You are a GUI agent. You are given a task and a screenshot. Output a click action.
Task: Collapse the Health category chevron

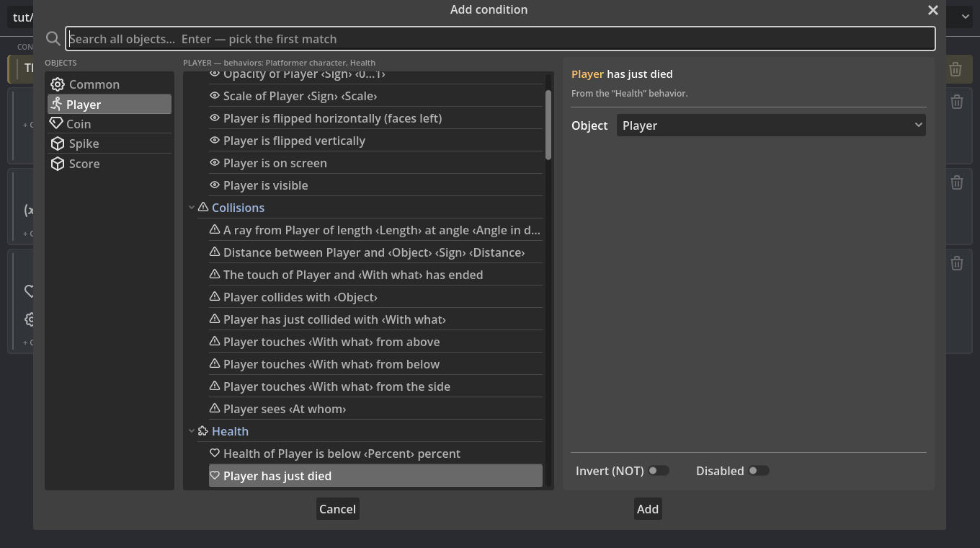192,431
